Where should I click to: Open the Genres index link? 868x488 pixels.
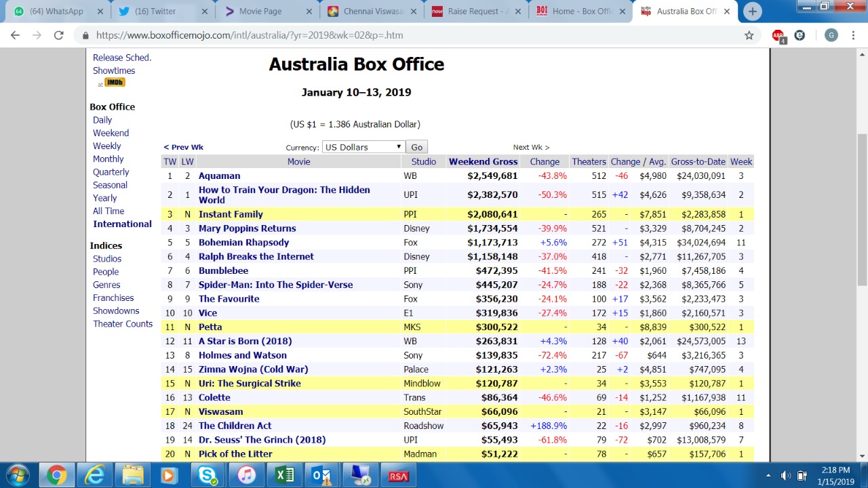coord(106,285)
